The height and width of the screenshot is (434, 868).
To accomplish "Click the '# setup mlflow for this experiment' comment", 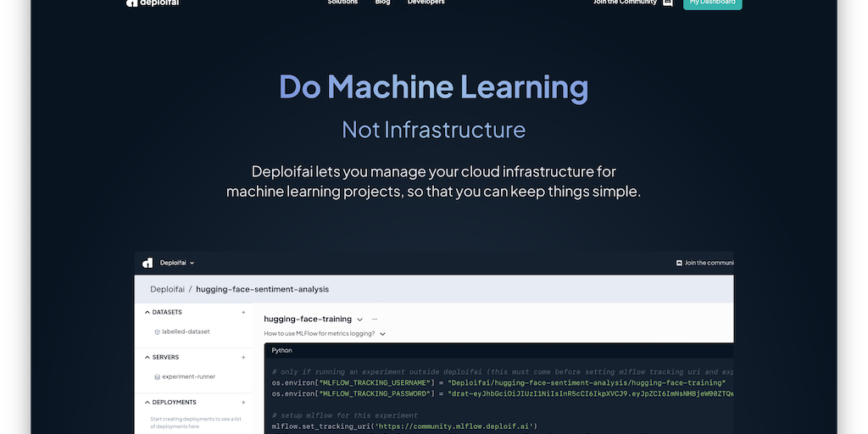I will tap(344, 415).
